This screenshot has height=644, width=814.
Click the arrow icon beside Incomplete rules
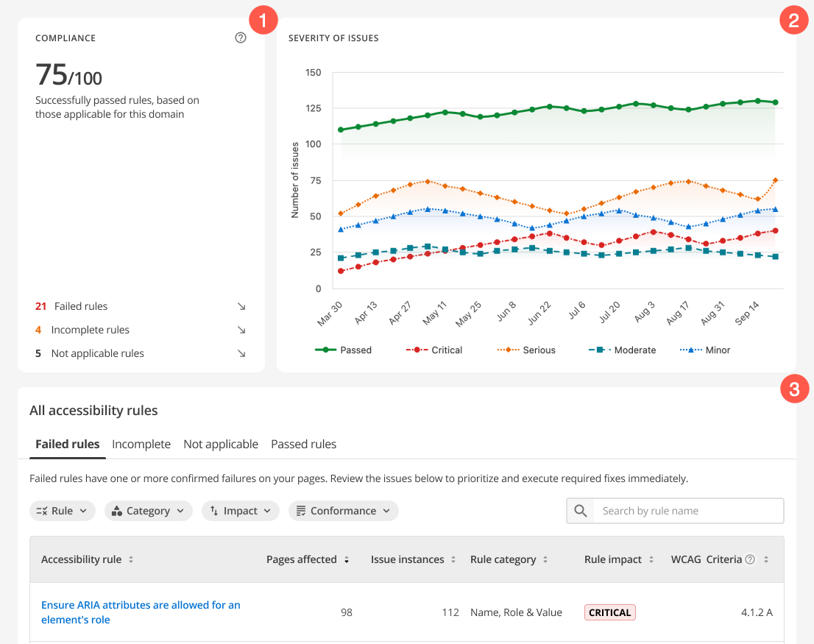click(241, 330)
